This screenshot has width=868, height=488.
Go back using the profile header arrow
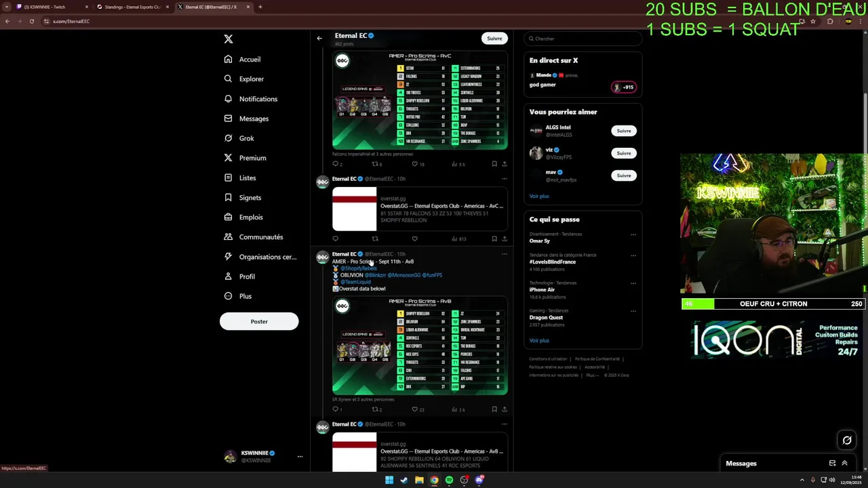pos(319,39)
